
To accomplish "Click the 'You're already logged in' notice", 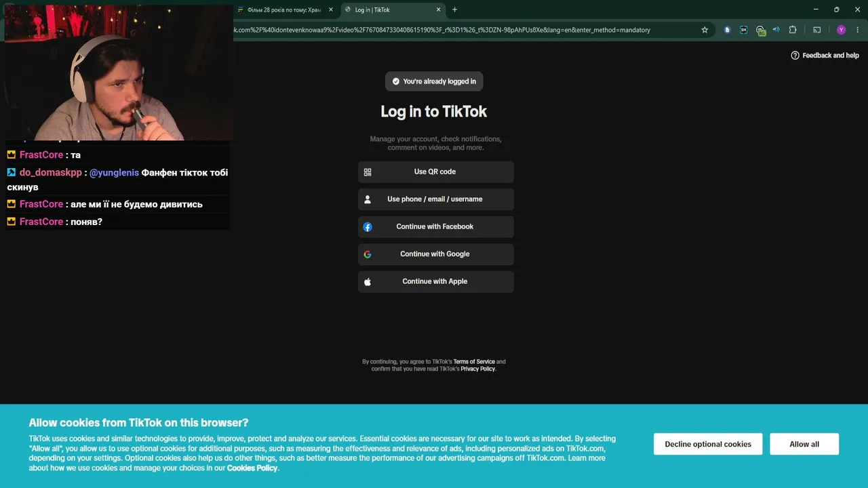I will 434,81.
